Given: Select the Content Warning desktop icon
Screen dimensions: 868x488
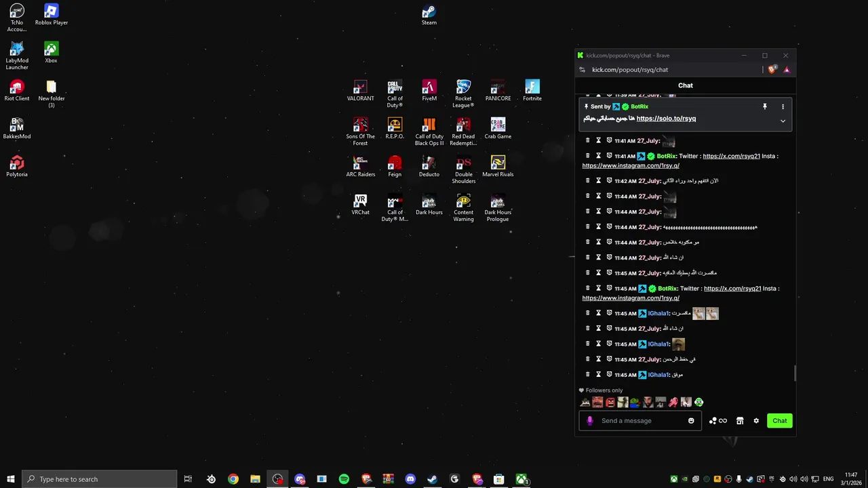Looking at the screenshot, I should [463, 208].
